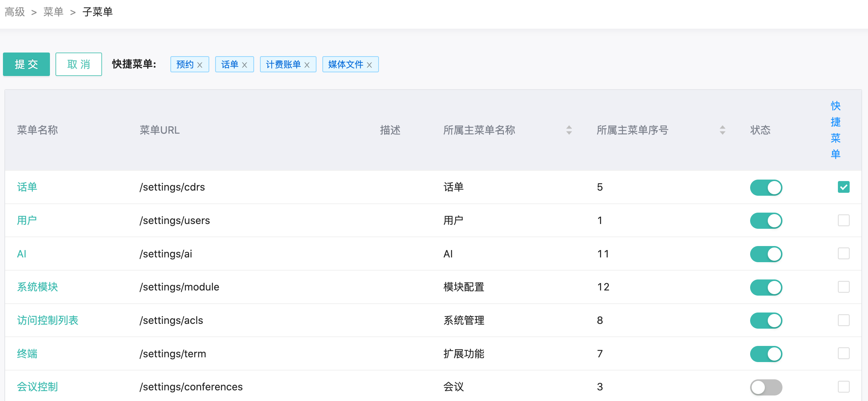Remove the 预约 quick menu tag
The height and width of the screenshot is (401, 868).
[200, 65]
